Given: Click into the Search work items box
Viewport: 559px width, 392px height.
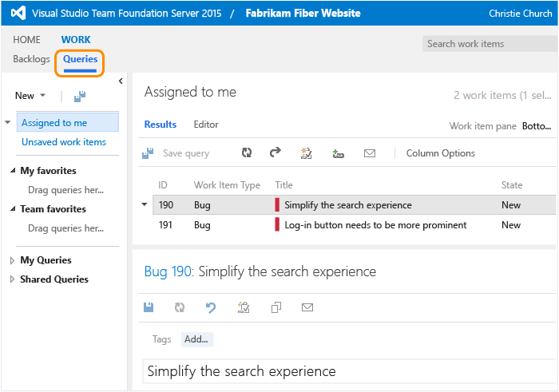Looking at the screenshot, I should pyautogui.click(x=490, y=44).
